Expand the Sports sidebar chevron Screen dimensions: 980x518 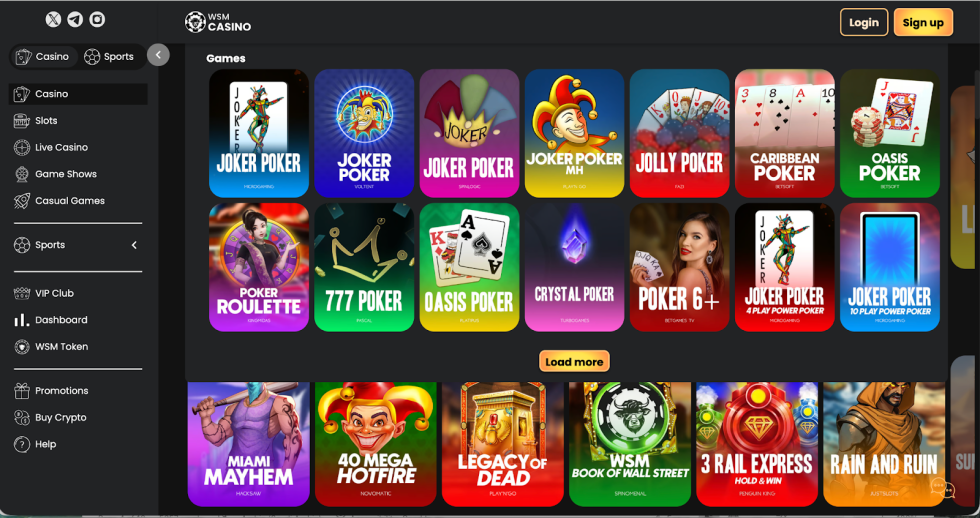pos(134,245)
